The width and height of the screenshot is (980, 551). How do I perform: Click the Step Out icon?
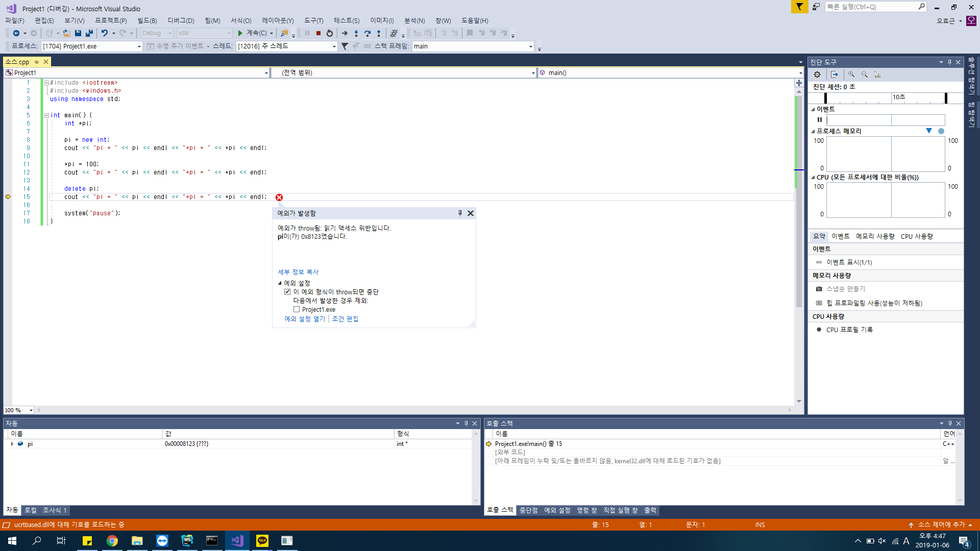coord(379,33)
